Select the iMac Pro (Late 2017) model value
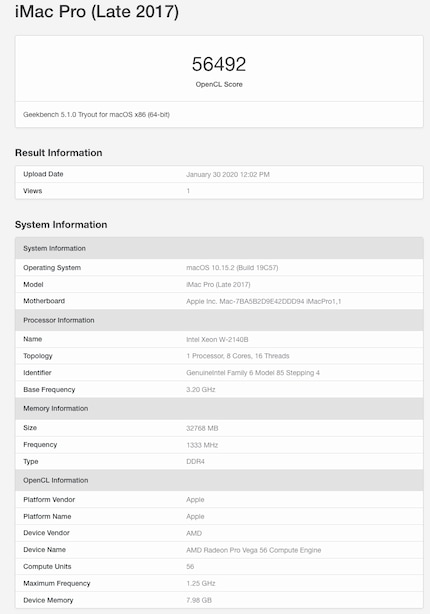 pos(218,285)
